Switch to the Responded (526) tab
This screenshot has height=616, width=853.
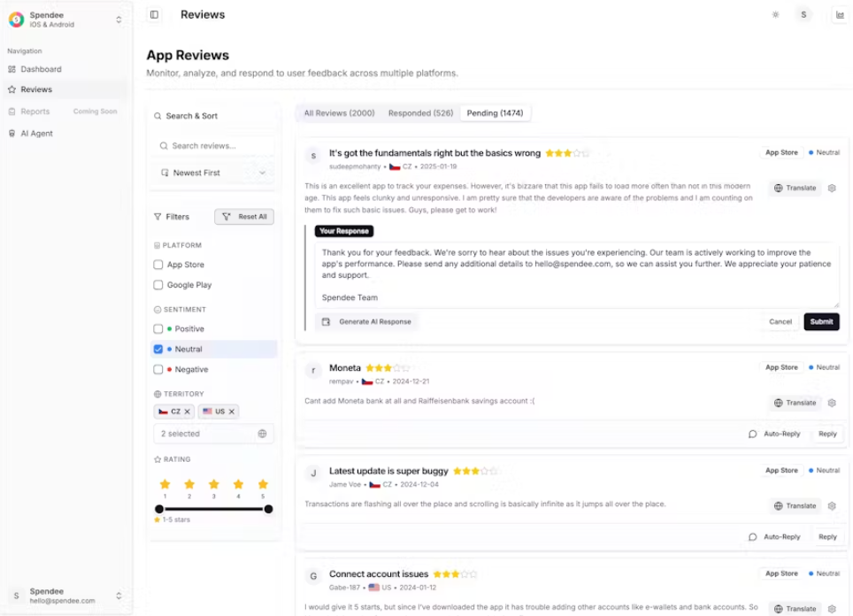(420, 113)
